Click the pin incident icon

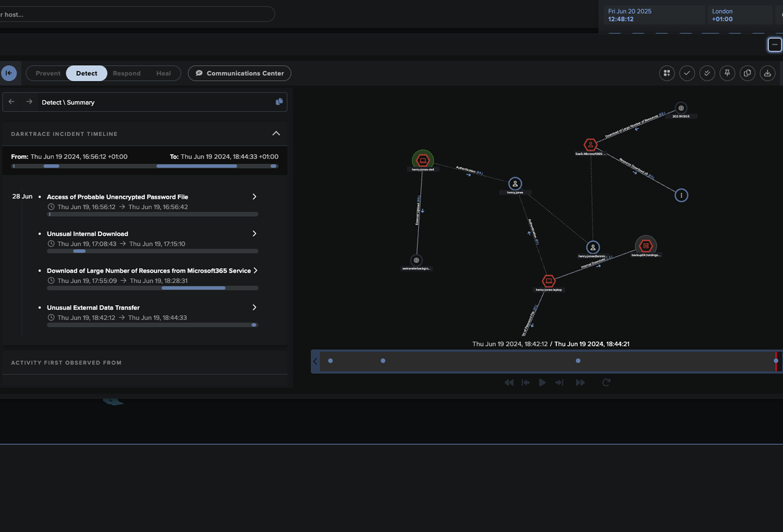[x=727, y=73]
